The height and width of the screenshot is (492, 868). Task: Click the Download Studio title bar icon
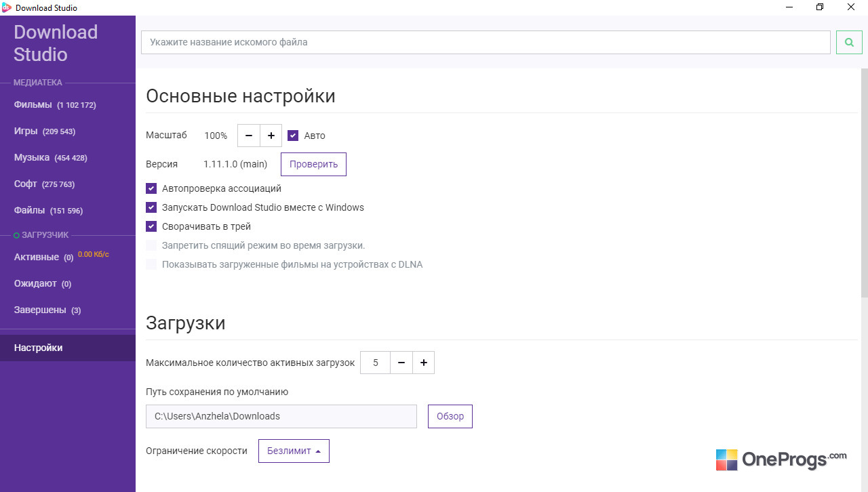pos(7,7)
